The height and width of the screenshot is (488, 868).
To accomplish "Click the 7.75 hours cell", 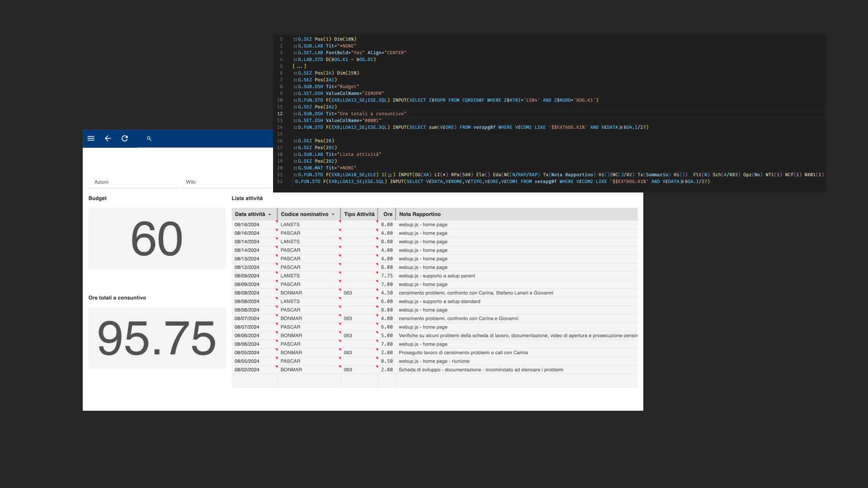I will (x=387, y=276).
